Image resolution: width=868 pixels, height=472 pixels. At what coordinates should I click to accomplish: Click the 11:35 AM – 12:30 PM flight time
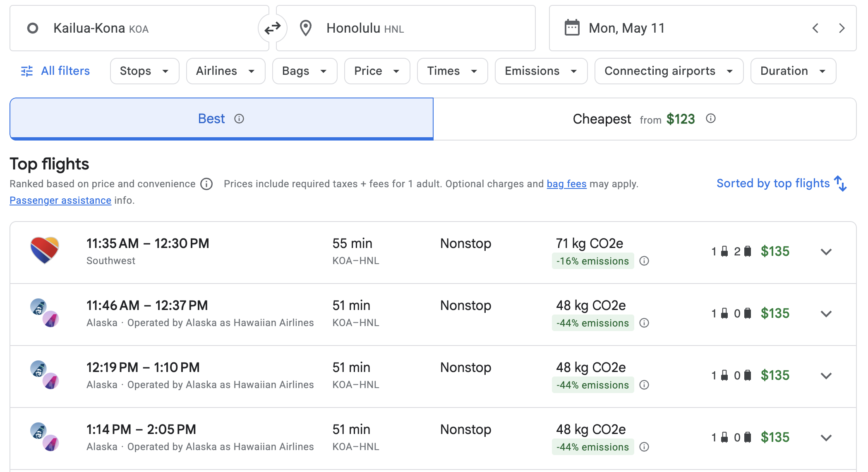tap(148, 243)
